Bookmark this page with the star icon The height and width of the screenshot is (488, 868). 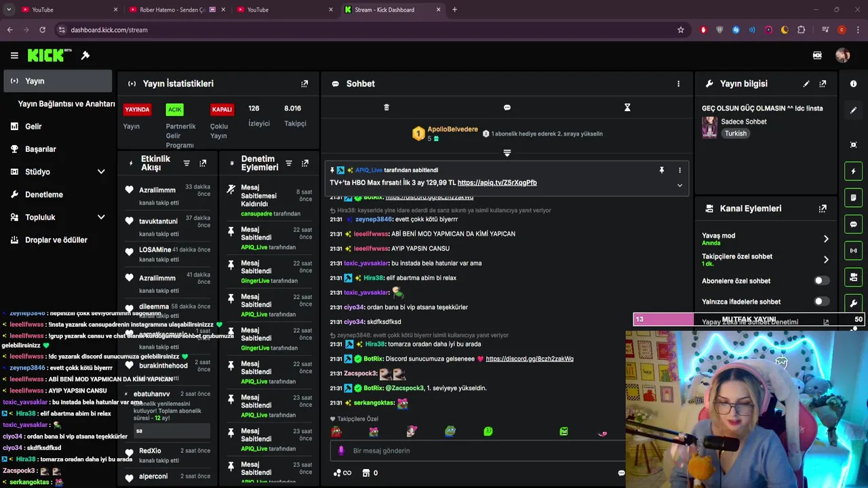click(681, 30)
